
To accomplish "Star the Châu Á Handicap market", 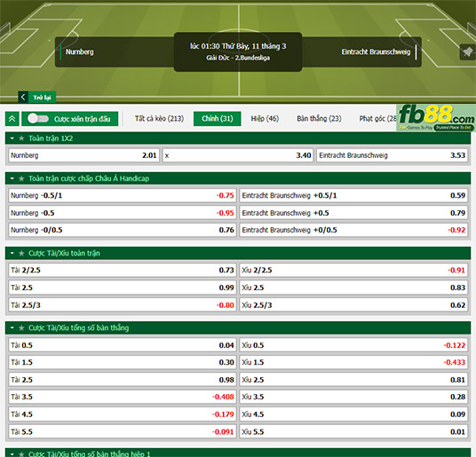I will coord(21,178).
